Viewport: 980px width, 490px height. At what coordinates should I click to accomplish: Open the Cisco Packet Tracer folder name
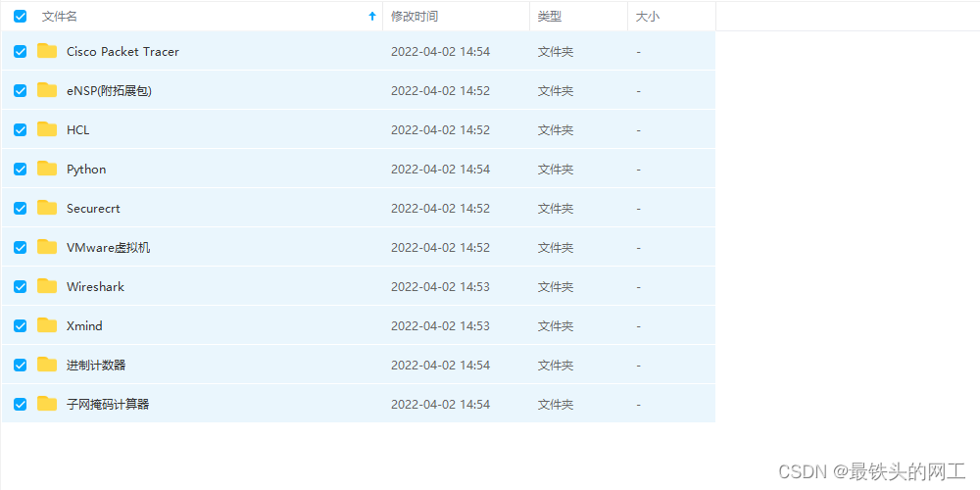[x=122, y=52]
